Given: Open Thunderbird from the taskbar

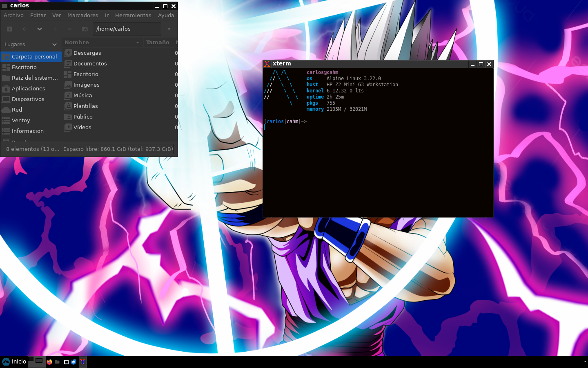Looking at the screenshot, I should (73, 362).
